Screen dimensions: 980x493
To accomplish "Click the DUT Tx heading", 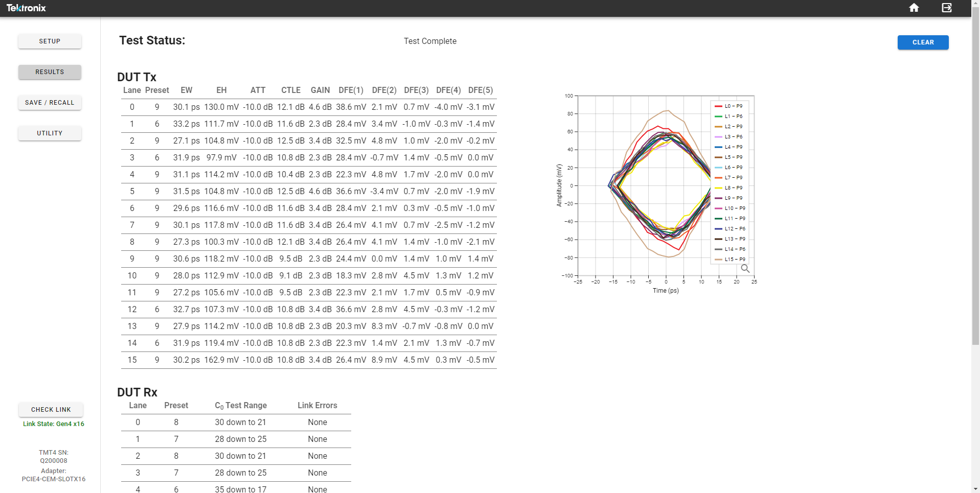I will point(136,77).
